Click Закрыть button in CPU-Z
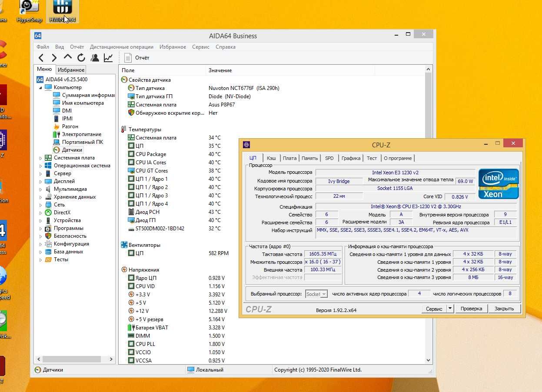Screen dimensions: 542x392 (x=504, y=309)
